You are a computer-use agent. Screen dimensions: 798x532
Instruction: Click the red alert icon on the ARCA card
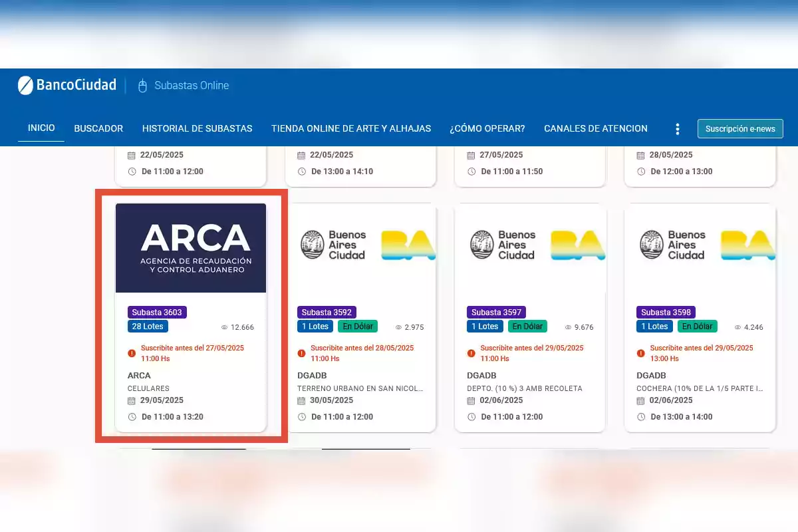pos(132,353)
